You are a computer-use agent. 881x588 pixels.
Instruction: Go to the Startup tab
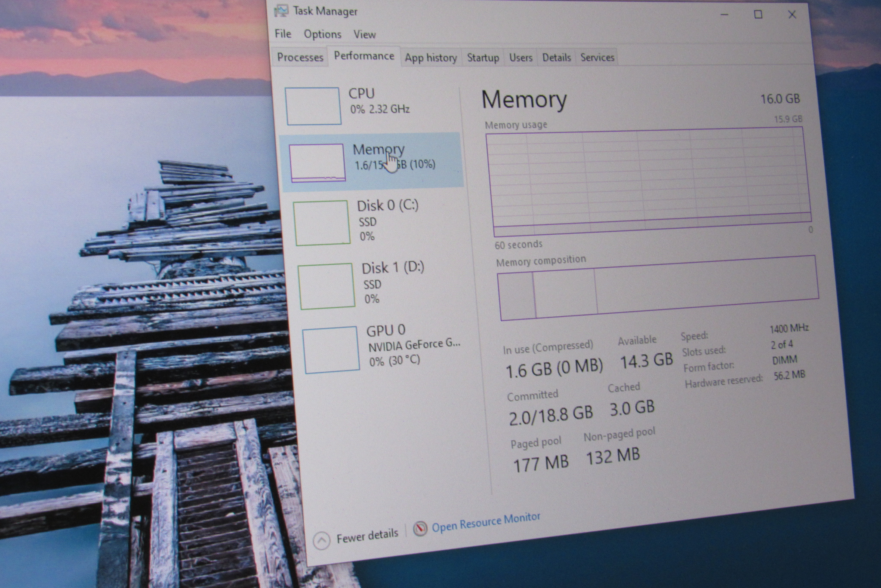(x=483, y=58)
